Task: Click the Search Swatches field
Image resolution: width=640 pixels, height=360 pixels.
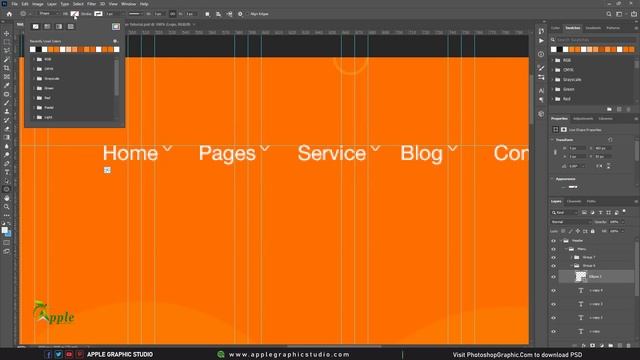Action: coord(596,40)
